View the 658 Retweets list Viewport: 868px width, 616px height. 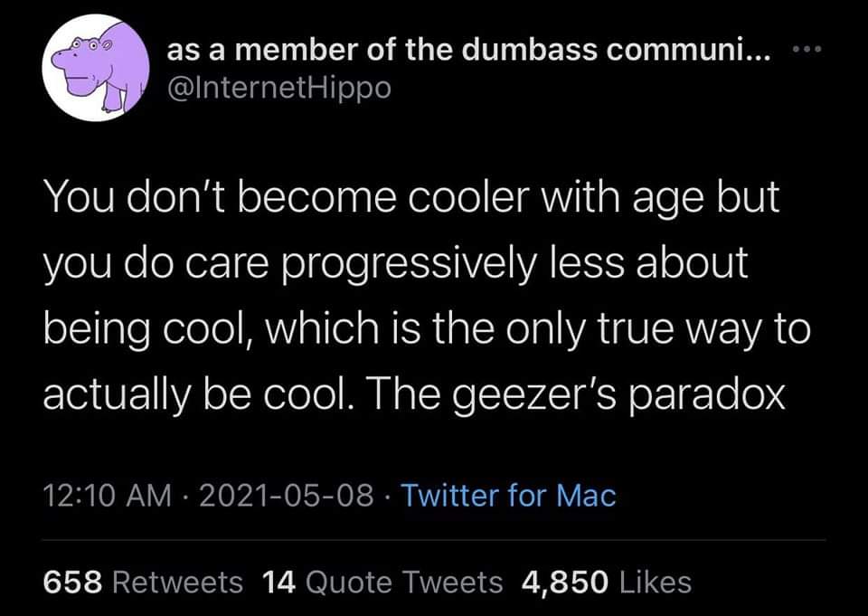tap(143, 583)
